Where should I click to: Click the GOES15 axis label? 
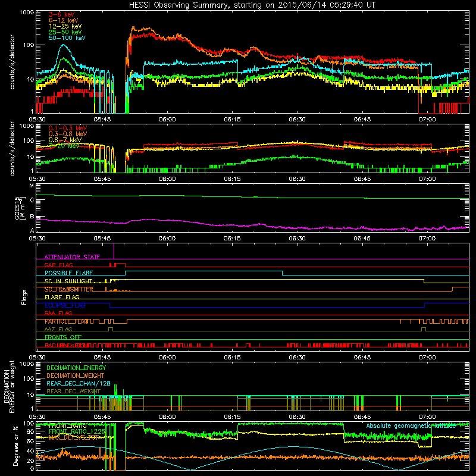(19, 208)
